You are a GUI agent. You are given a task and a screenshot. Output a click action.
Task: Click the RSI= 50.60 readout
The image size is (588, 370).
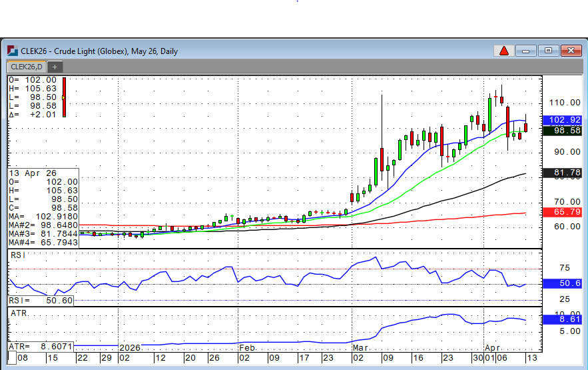point(41,301)
